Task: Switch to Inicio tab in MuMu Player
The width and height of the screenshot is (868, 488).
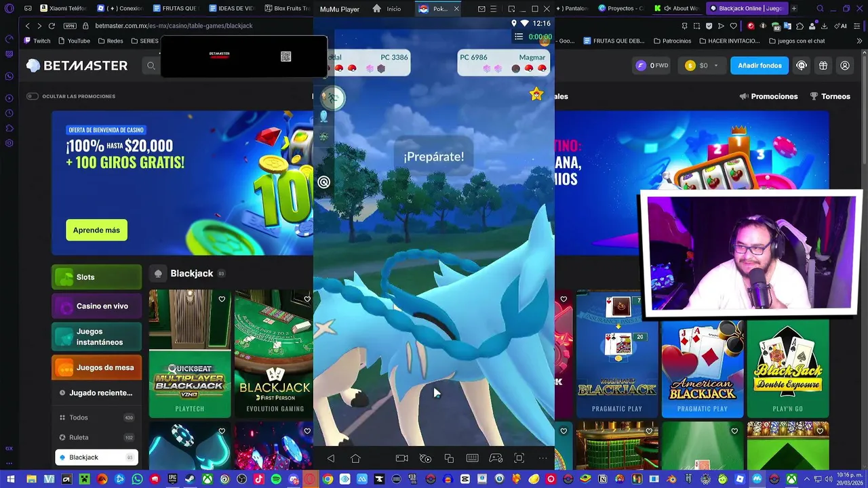Action: [x=387, y=9]
